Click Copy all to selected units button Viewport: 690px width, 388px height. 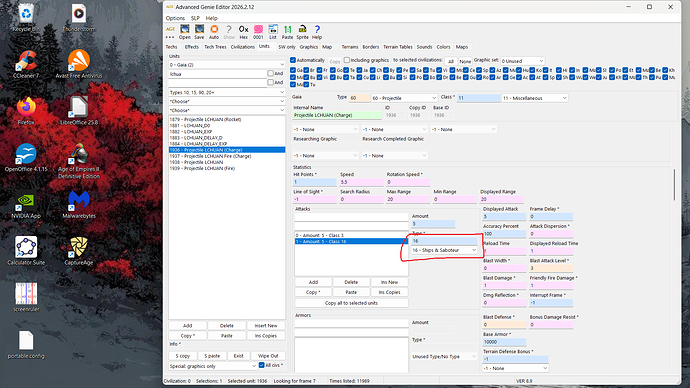click(x=351, y=303)
